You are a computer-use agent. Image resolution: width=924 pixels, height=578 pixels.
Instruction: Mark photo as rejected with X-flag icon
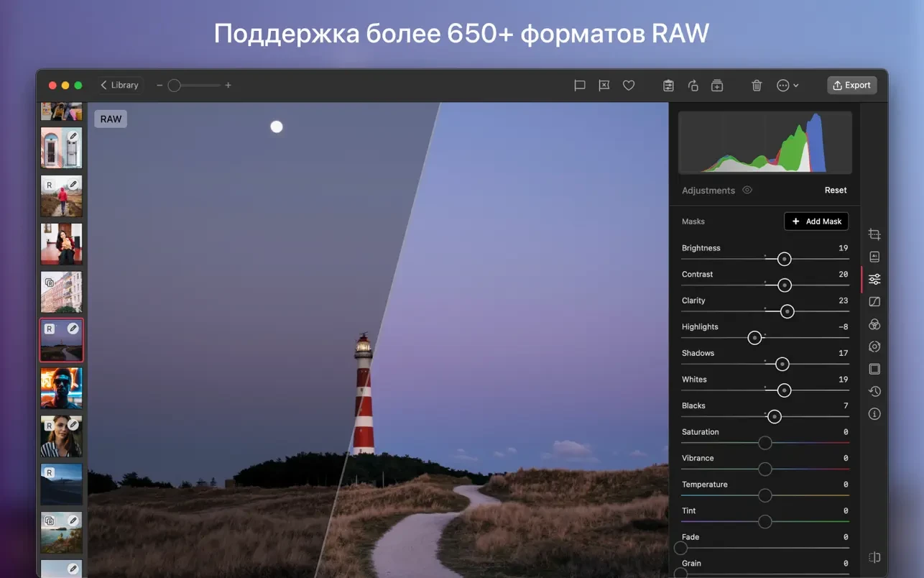(604, 86)
